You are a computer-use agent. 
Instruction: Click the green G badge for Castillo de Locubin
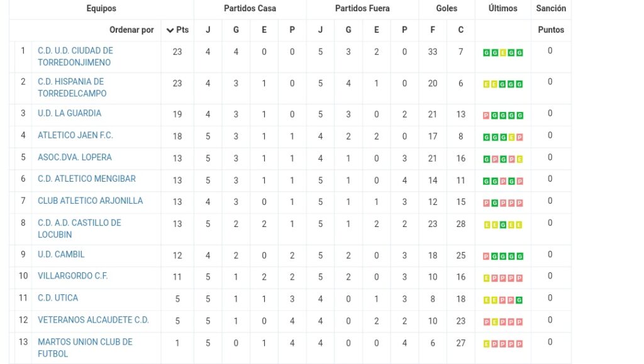point(502,225)
